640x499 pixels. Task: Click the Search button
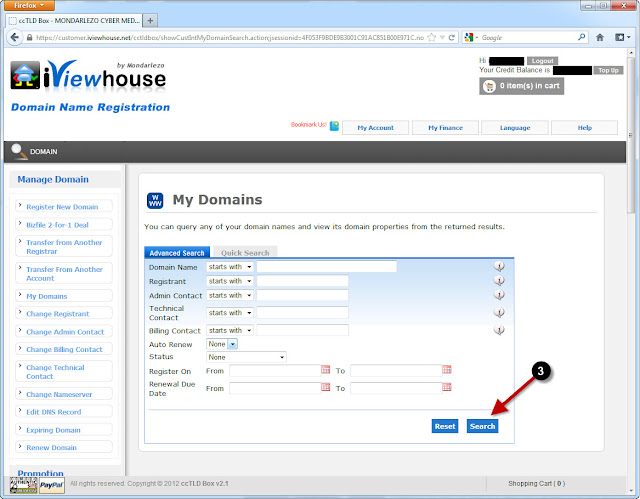[482, 426]
